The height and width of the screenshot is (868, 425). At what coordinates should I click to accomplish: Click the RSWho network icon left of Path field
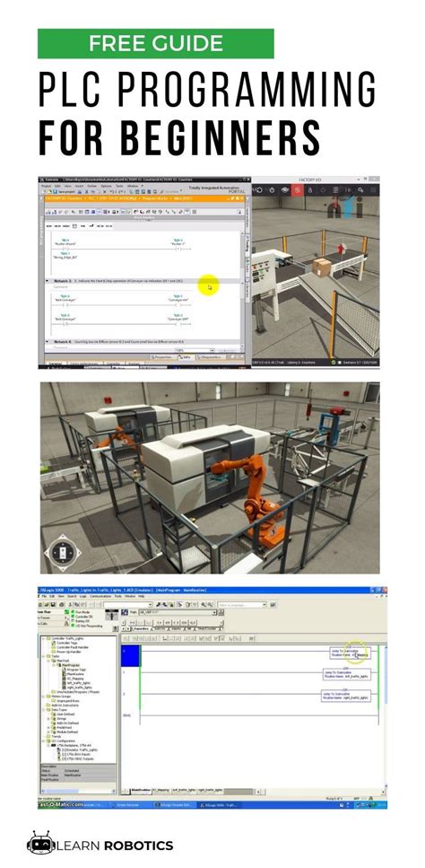point(123,612)
